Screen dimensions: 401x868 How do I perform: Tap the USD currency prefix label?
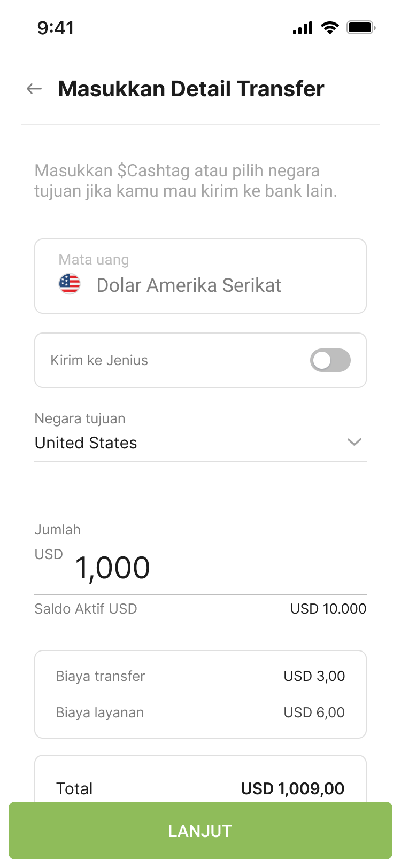(49, 554)
